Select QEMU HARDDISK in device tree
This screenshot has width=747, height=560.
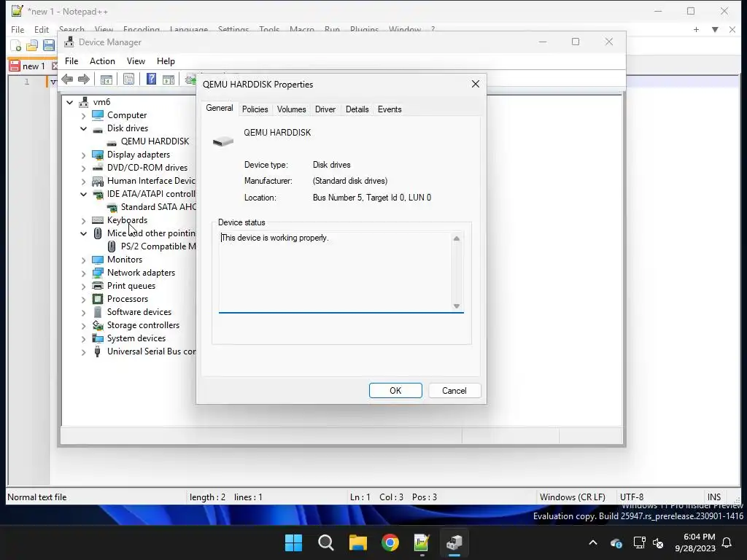[x=155, y=141]
